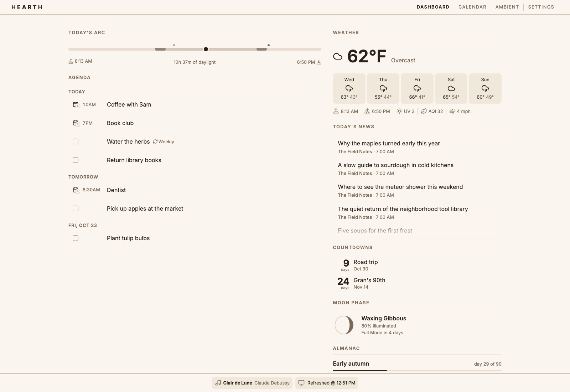Click the AQI leaf icon

pyautogui.click(x=424, y=111)
